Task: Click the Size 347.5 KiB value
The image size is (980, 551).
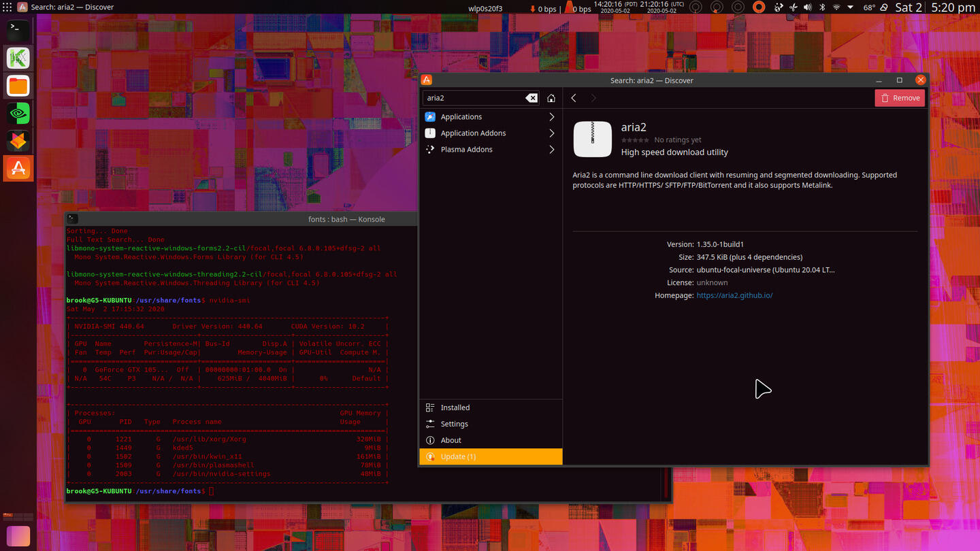Action: (749, 257)
